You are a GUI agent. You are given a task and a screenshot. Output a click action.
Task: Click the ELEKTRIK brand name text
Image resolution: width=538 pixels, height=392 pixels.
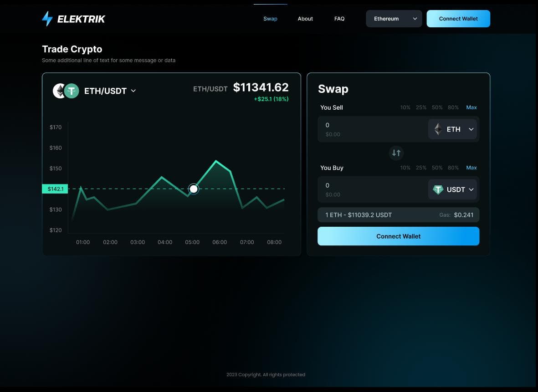coord(81,19)
